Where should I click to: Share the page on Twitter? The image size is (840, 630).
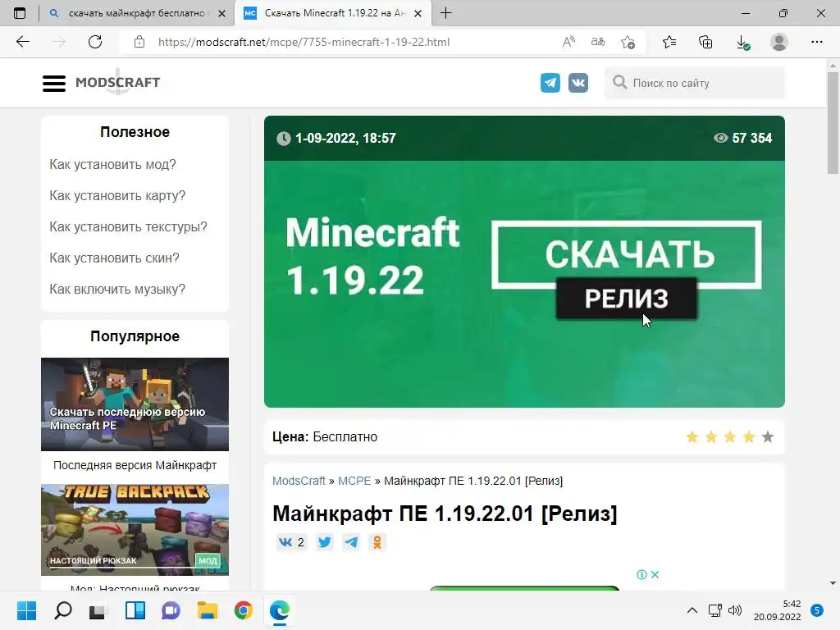[325, 542]
